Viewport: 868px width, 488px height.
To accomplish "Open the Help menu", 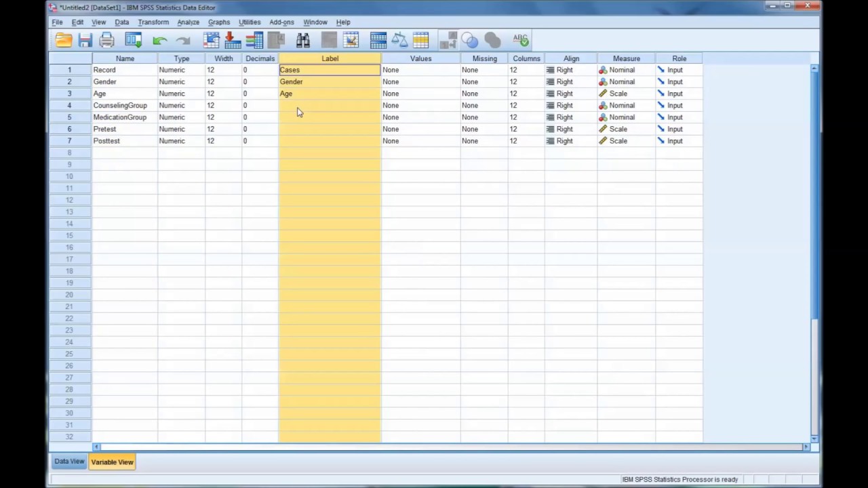I will click(343, 22).
